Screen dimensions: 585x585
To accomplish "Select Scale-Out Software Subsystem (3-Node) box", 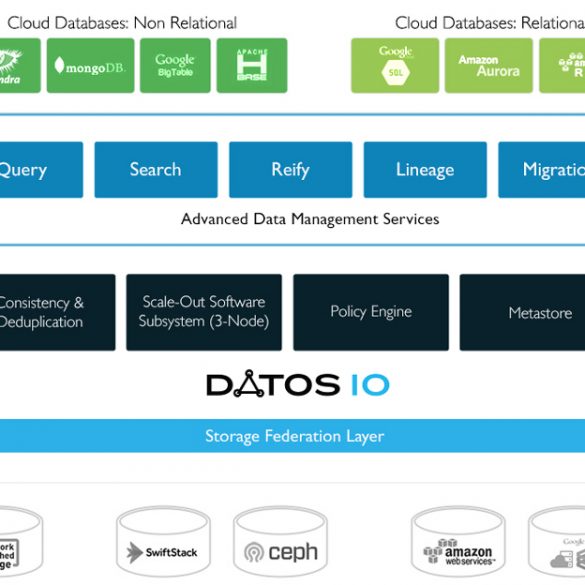I will (204, 312).
